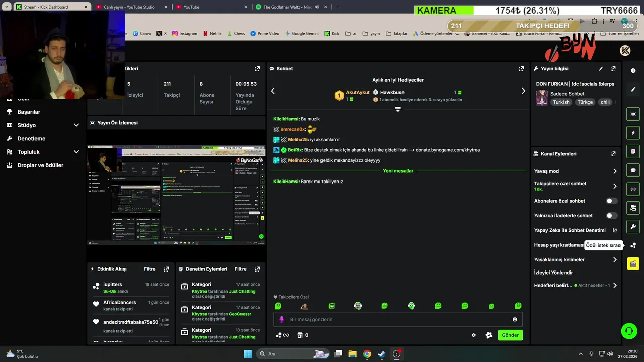Open Yasaklanmış kelimeler chevron

tap(615, 260)
